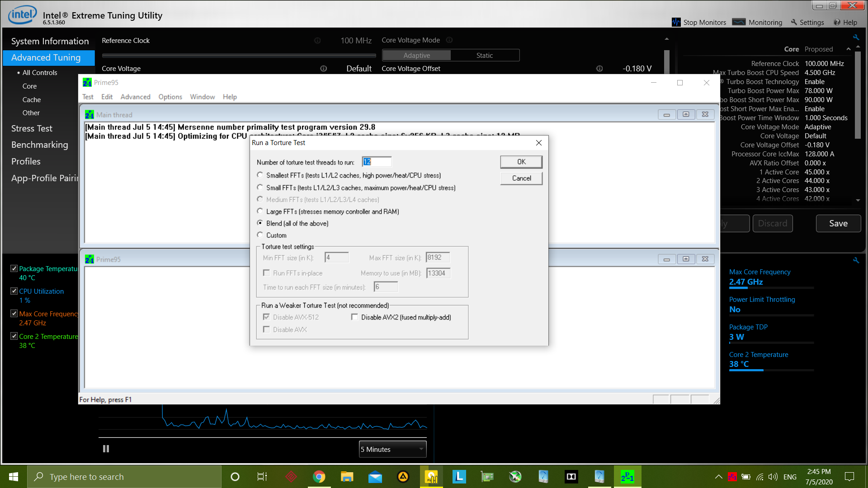Viewport: 868px width, 488px height.
Task: Click wrench icon above Core Proposed panel
Action: (856, 37)
